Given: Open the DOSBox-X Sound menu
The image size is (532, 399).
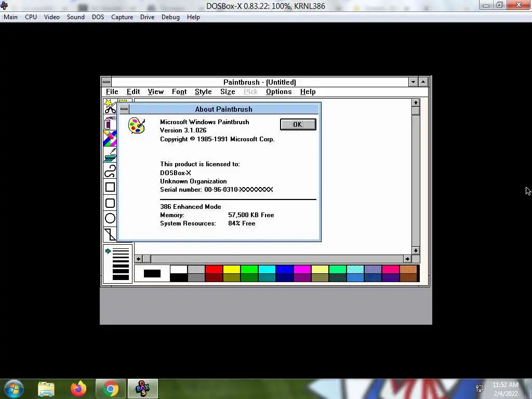Looking at the screenshot, I should coord(75,17).
